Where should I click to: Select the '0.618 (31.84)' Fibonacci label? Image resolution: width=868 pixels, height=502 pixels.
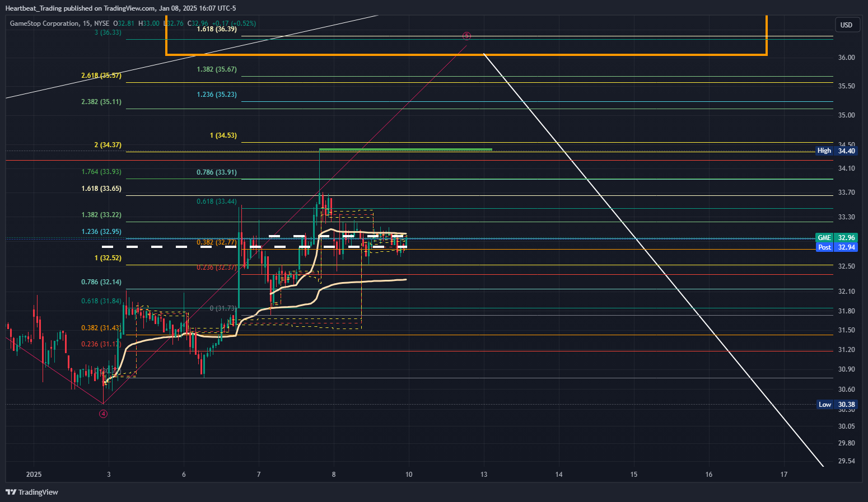101,301
